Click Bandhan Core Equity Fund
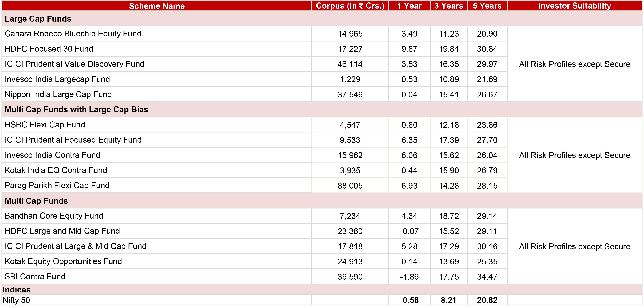This screenshot has width=644, height=308. 54,216
